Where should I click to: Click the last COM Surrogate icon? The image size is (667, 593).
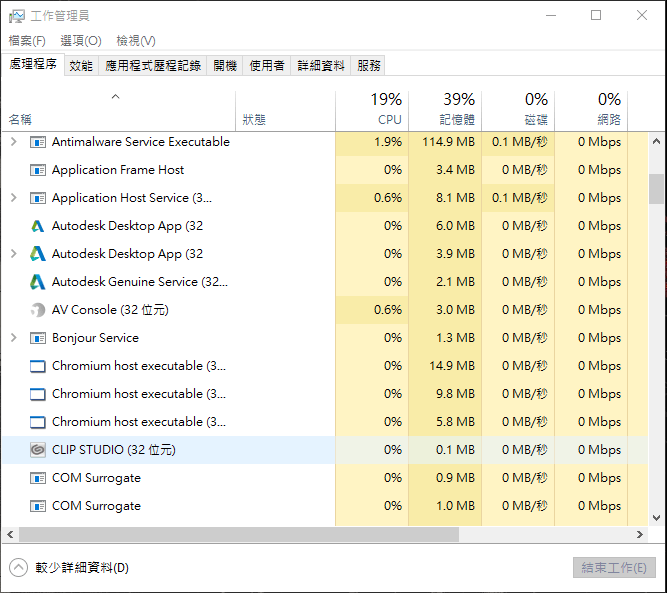pyautogui.click(x=38, y=506)
